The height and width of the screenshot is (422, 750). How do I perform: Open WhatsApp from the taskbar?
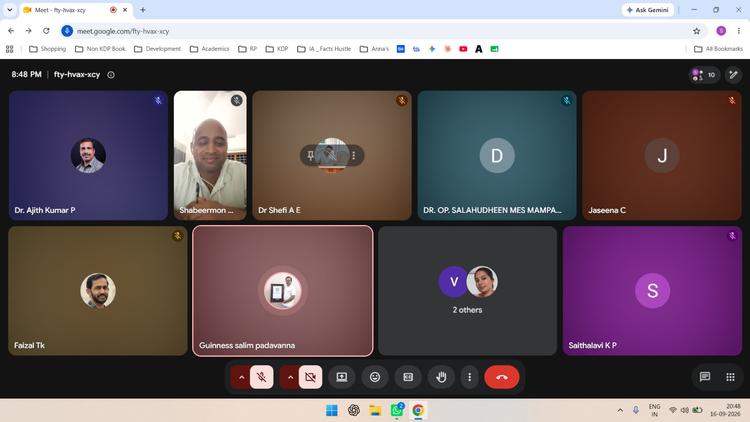(397, 410)
